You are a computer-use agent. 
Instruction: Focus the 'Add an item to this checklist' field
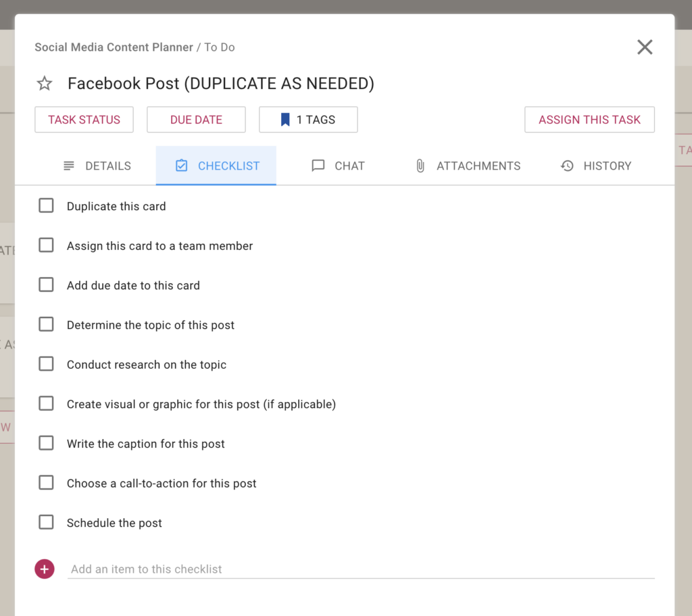point(361,569)
